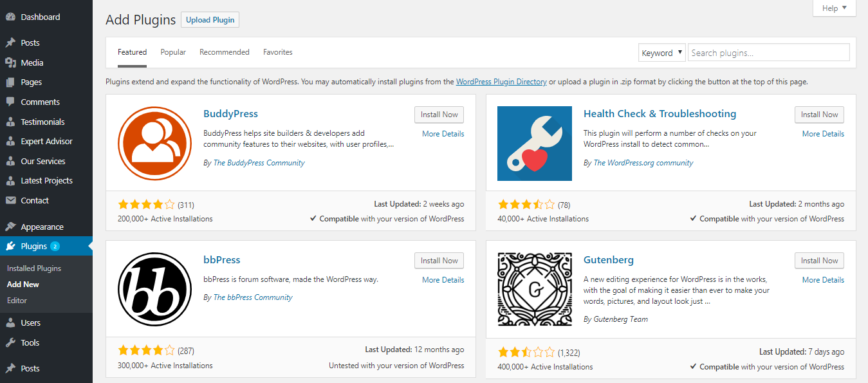The image size is (868, 383).
Task: Click the Contact envelope icon
Action: [x=10, y=200]
